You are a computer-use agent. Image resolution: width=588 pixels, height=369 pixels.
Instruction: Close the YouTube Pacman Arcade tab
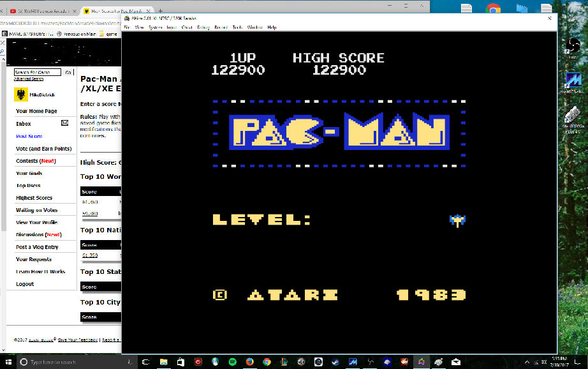click(x=74, y=11)
